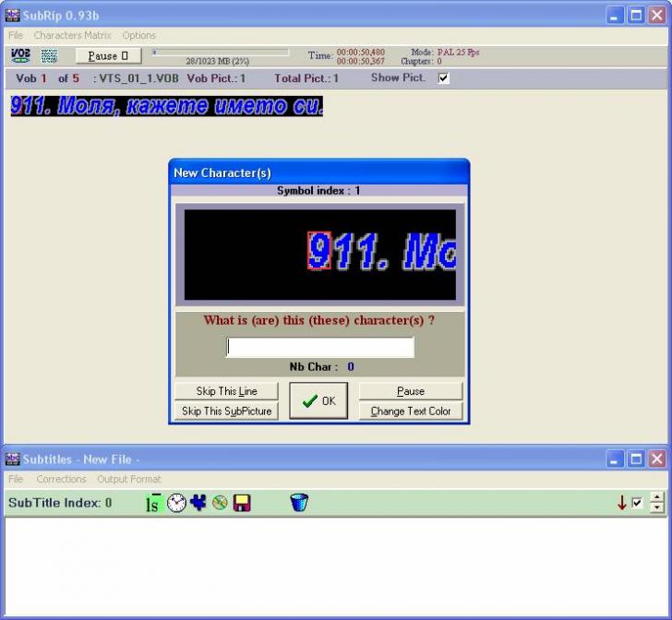
Task: Open the Characters Matrix menu
Action: click(x=72, y=35)
